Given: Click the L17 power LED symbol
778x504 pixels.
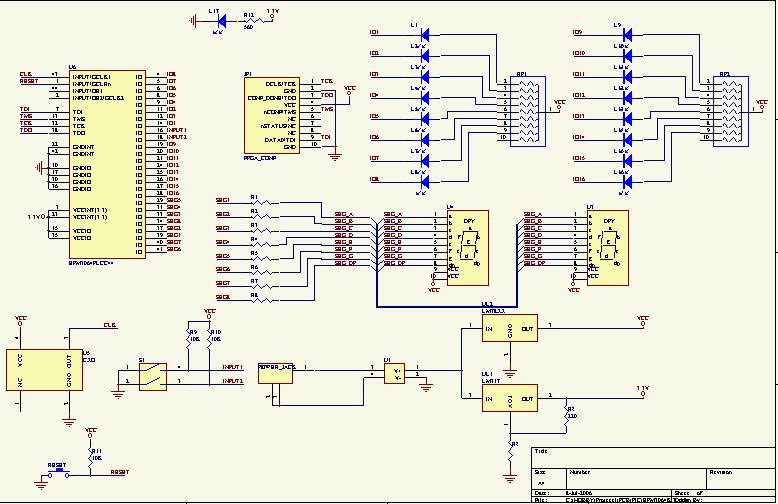Looking at the screenshot, I should 221,21.
